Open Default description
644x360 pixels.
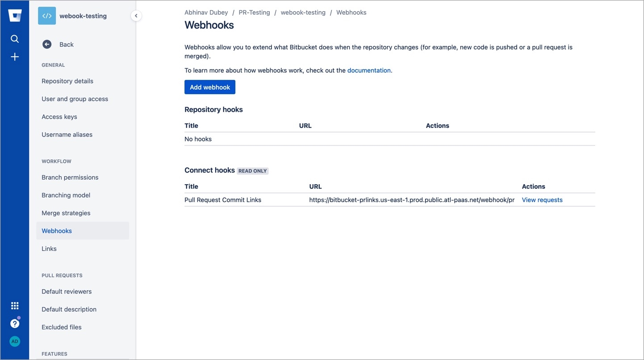69,310
